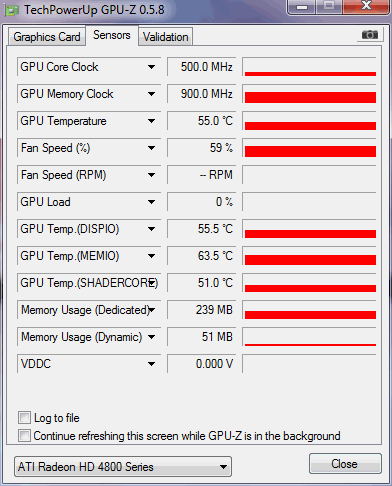Open the Validation tab
392x486 pixels.
pyautogui.click(x=165, y=37)
